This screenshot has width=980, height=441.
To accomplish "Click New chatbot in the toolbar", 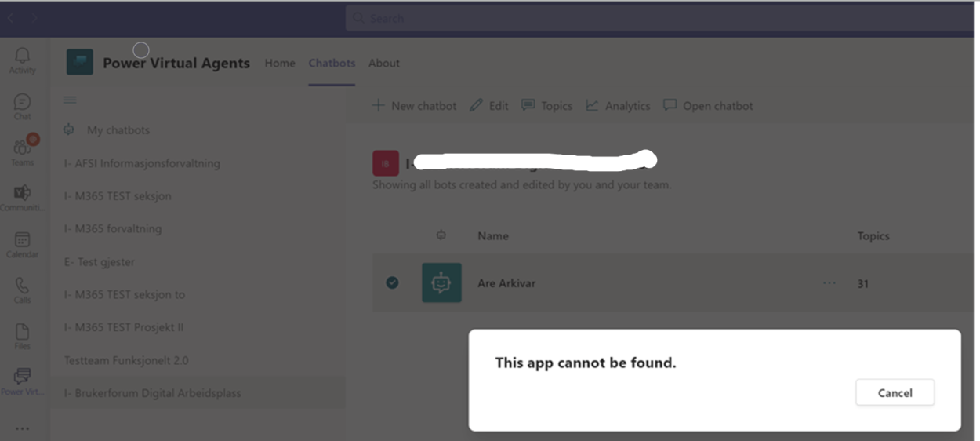I will (414, 105).
